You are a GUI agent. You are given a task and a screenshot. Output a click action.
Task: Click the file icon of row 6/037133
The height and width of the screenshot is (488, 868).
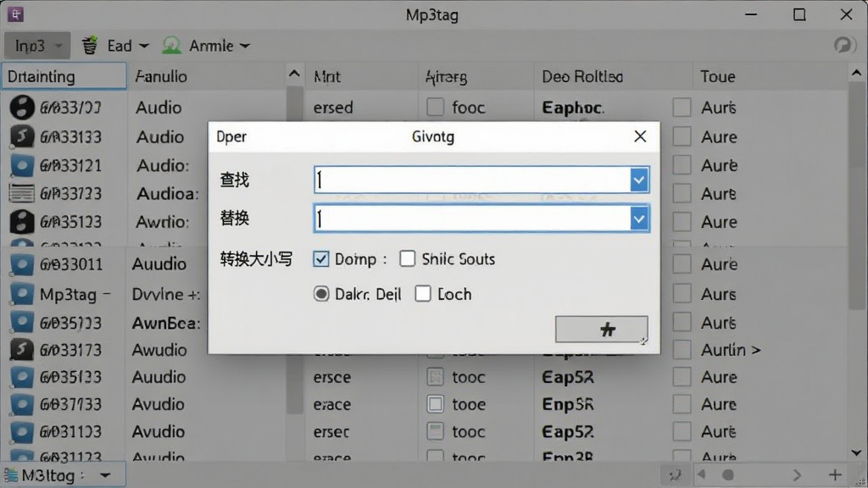pos(21,404)
